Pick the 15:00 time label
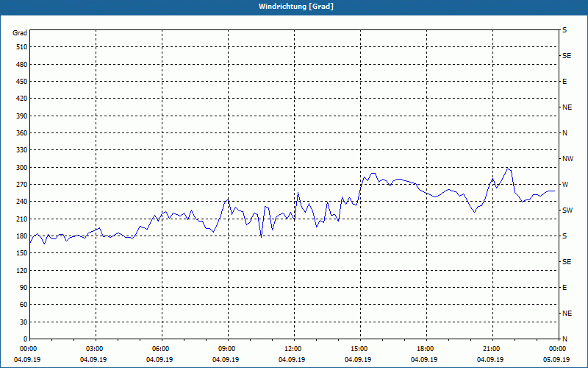 pyautogui.click(x=359, y=349)
